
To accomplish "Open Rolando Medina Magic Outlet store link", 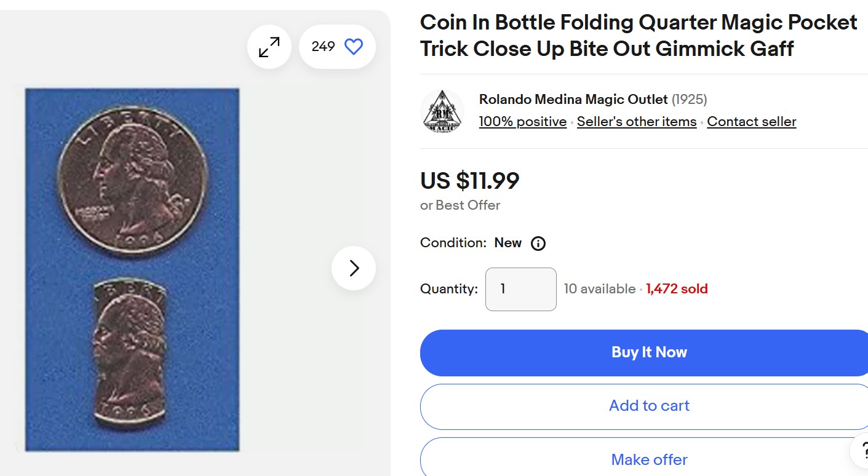I will 573,100.
